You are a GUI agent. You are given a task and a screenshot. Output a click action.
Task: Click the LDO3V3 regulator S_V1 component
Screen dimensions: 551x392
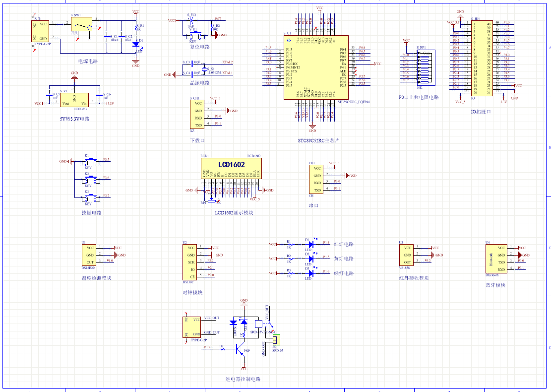(74, 100)
